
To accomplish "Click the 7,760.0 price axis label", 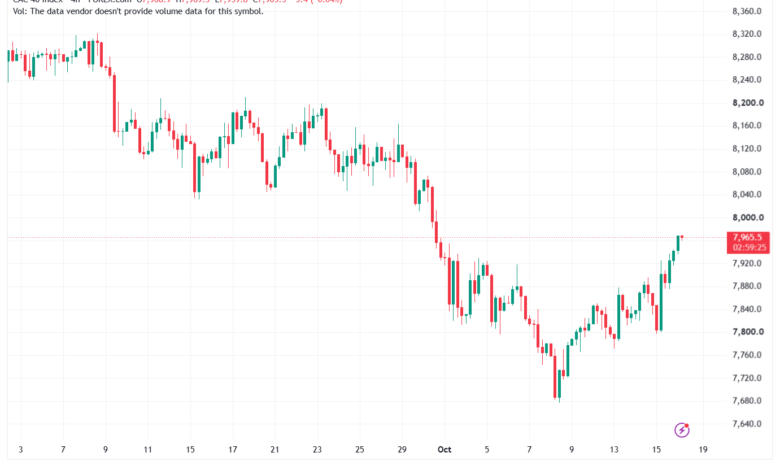I will pos(747,355).
